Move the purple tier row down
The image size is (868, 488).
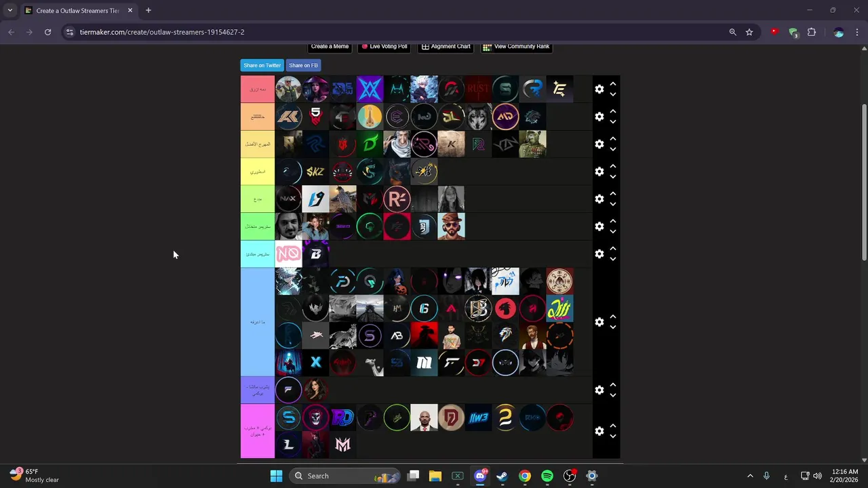point(613,396)
